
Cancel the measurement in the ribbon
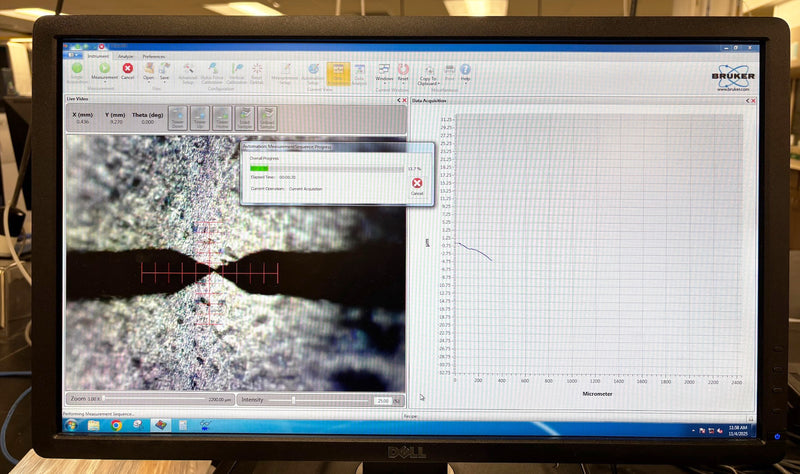coord(128,68)
